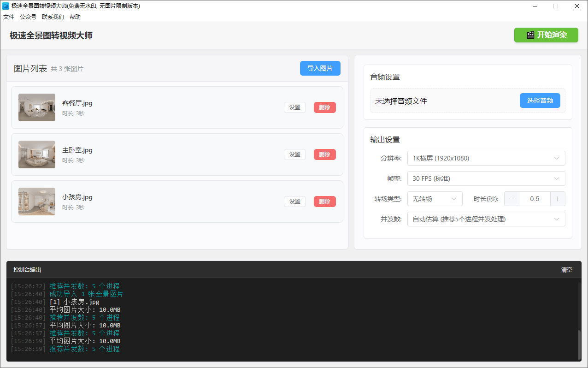Clear the console output with 清空
The width and height of the screenshot is (588, 368).
point(566,270)
